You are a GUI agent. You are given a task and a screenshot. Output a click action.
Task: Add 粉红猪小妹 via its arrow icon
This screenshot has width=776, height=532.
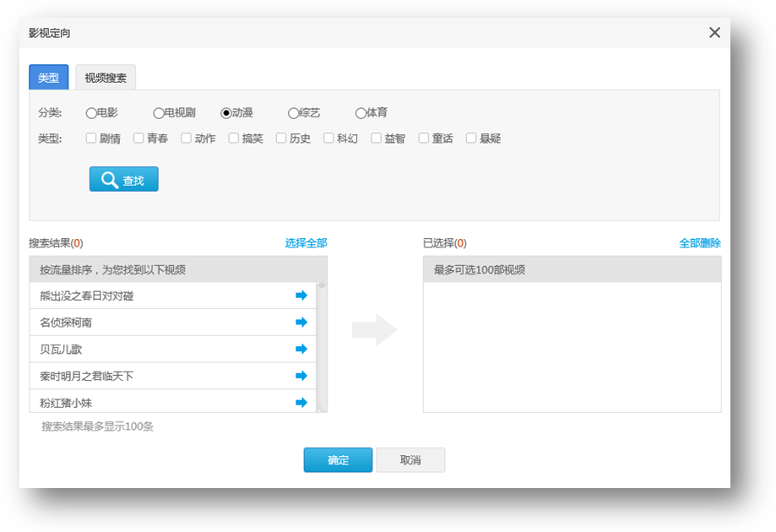pyautogui.click(x=301, y=402)
